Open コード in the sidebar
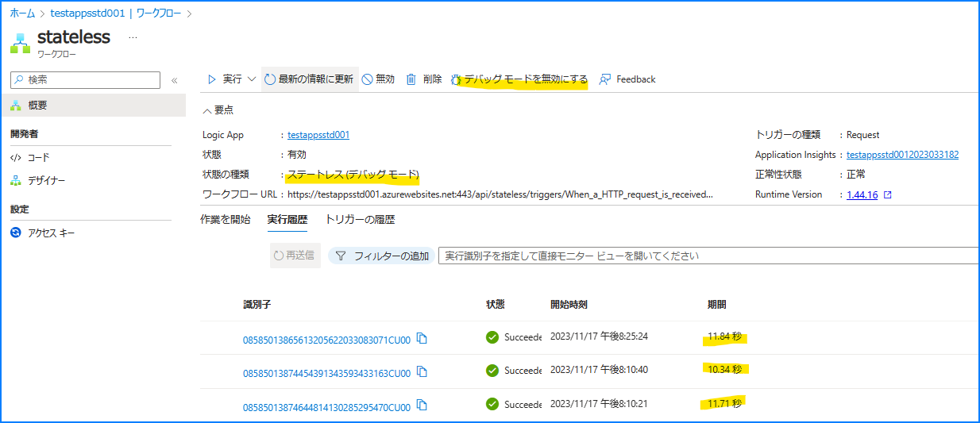Viewport: 980px width, 423px height. [38, 158]
